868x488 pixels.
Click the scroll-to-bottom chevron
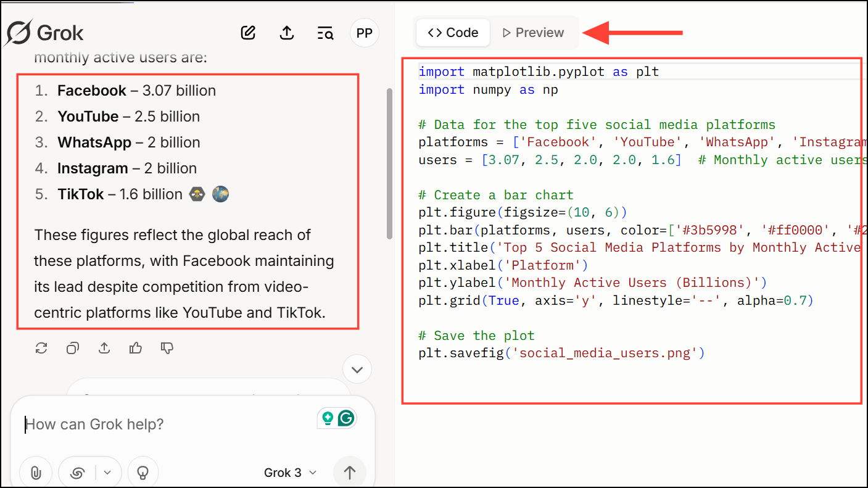(x=357, y=369)
